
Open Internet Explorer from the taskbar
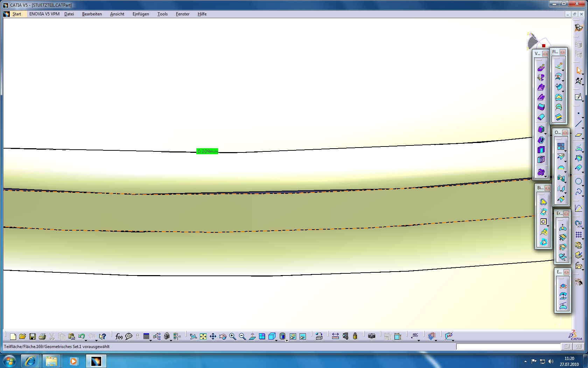[30, 361]
